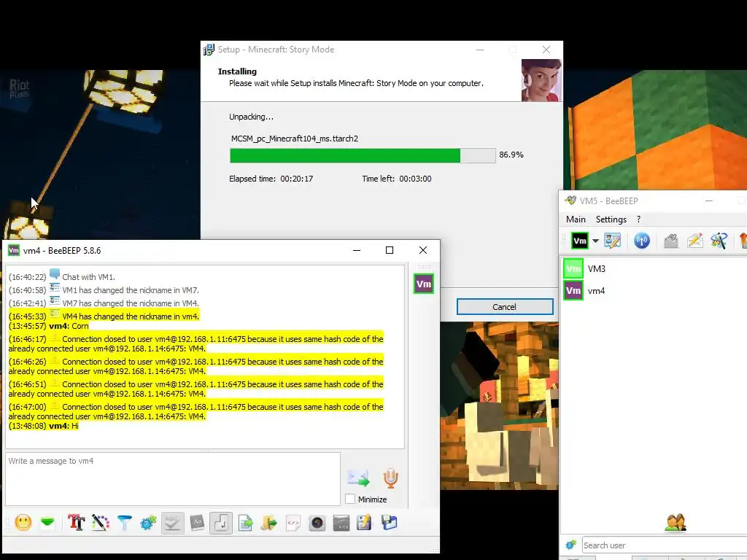Click the 'vm4: Corn' chat message

(x=49, y=326)
